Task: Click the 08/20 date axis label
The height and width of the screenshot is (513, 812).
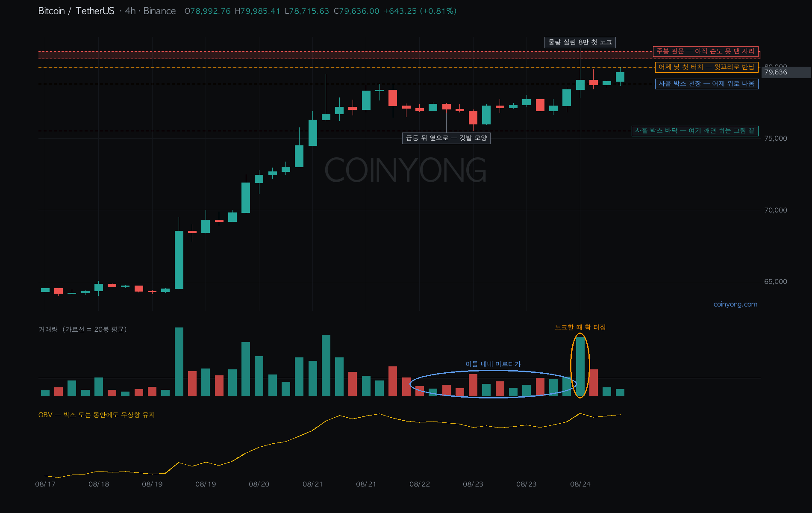Action: click(x=259, y=484)
